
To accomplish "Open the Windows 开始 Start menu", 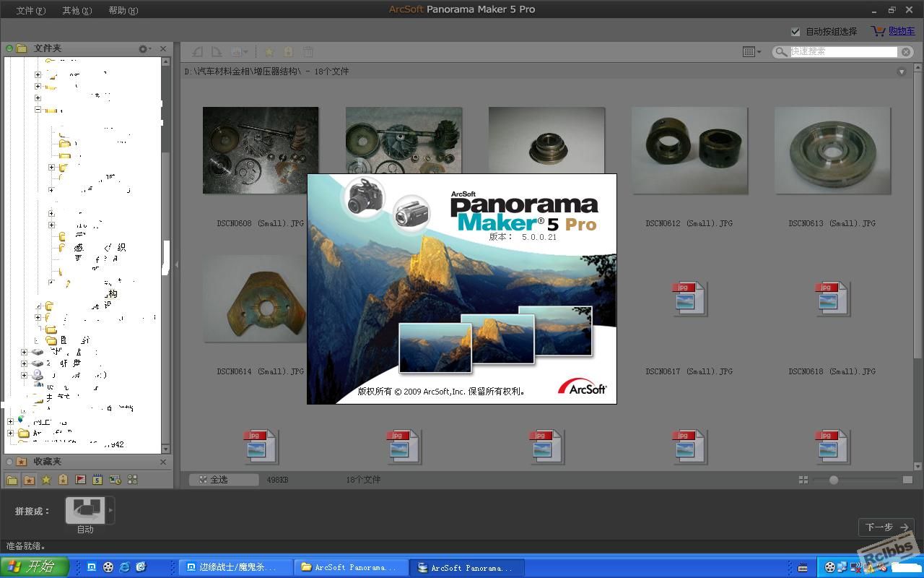I will pyautogui.click(x=35, y=567).
